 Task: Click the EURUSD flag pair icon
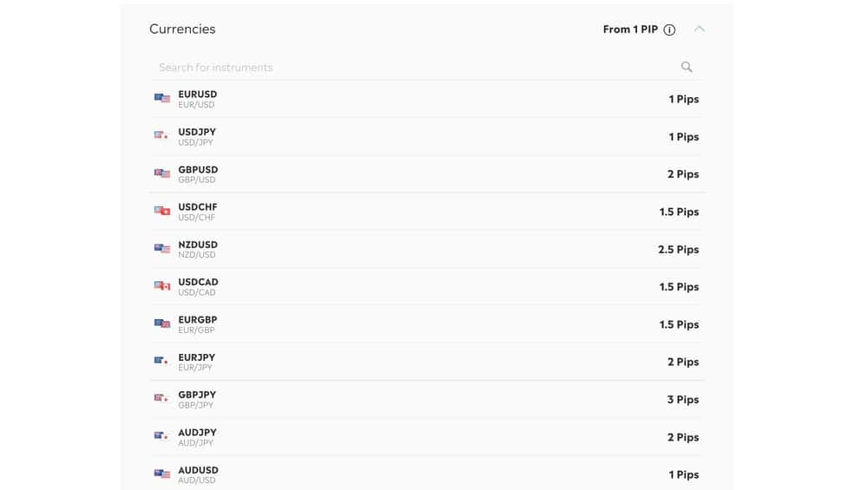pos(162,99)
